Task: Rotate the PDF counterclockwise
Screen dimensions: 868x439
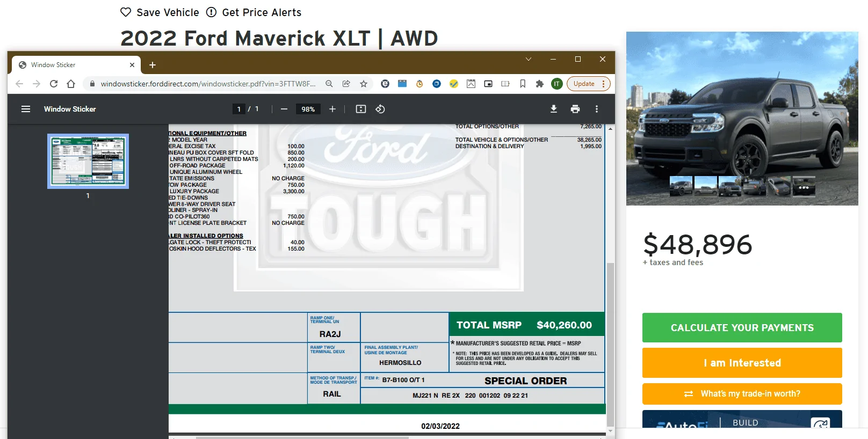Action: point(380,109)
